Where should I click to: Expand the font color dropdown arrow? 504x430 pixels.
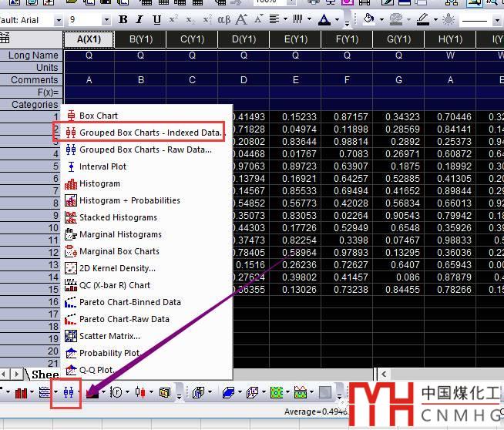click(x=338, y=20)
